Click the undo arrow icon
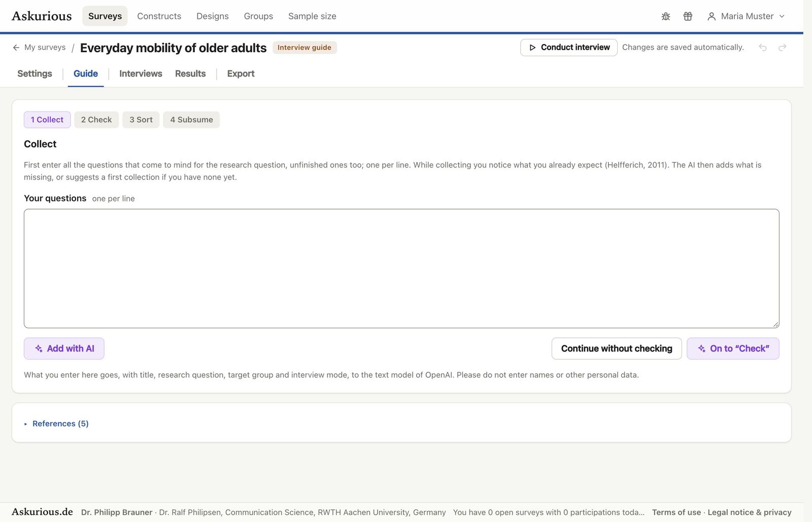This screenshot has height=522, width=812. [x=763, y=47]
